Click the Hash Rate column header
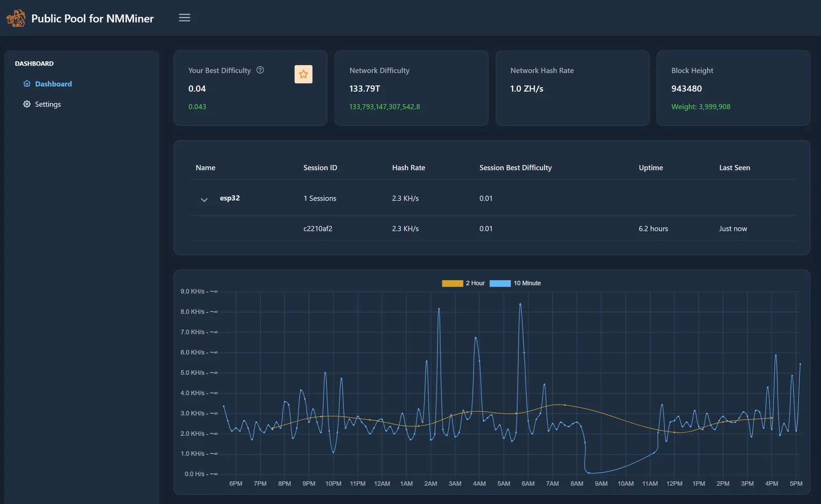Screen dimensions: 821x504 (408, 168)
